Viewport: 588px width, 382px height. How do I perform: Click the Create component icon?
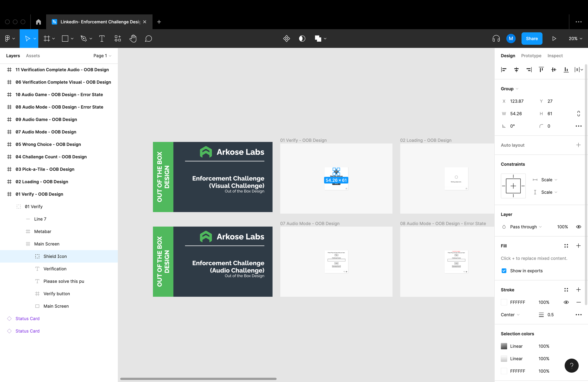click(x=286, y=39)
